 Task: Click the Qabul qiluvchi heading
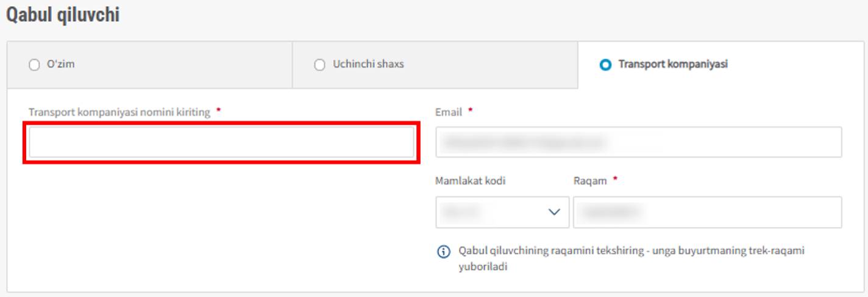tap(63, 15)
